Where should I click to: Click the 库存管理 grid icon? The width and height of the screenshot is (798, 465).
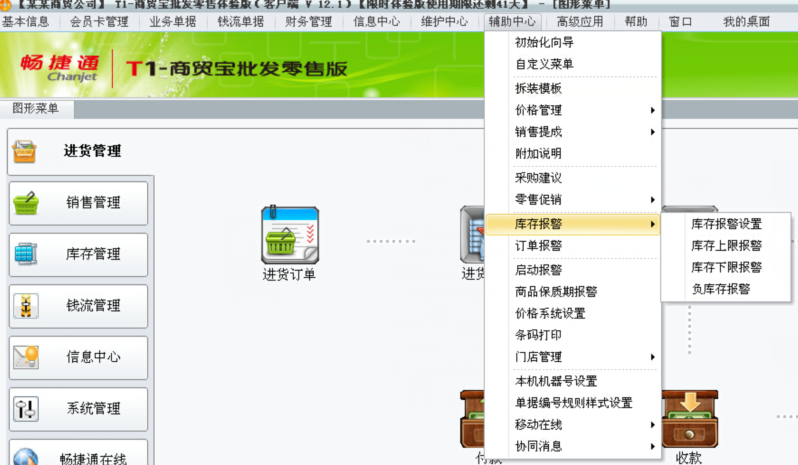26,254
